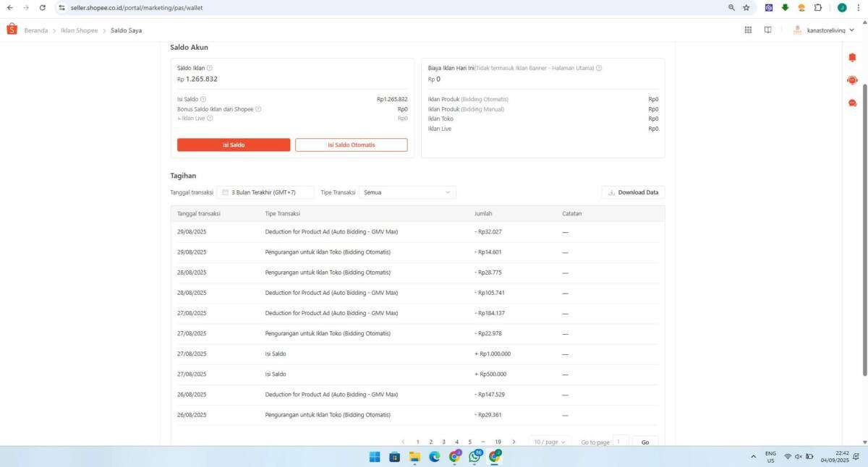Open WhatsApp from taskbar
Viewport: 868px width, 467px height.
coord(475,456)
